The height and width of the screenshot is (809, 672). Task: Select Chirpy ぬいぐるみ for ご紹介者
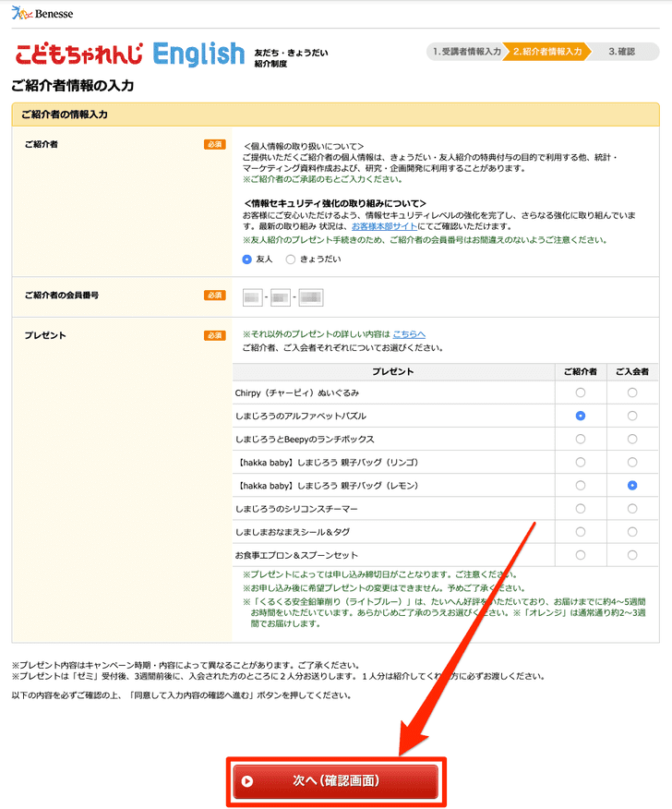pyautogui.click(x=581, y=393)
